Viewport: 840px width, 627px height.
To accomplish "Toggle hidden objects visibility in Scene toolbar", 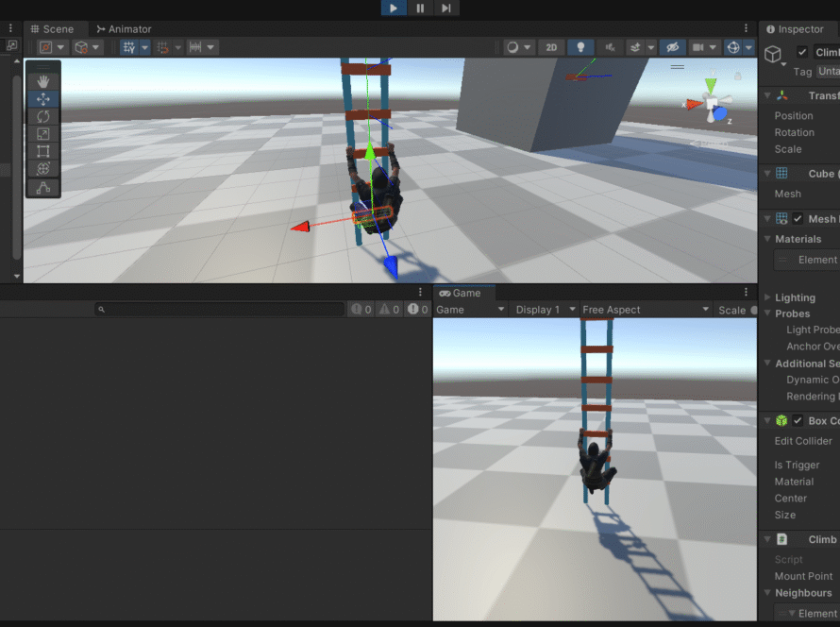I will click(671, 47).
